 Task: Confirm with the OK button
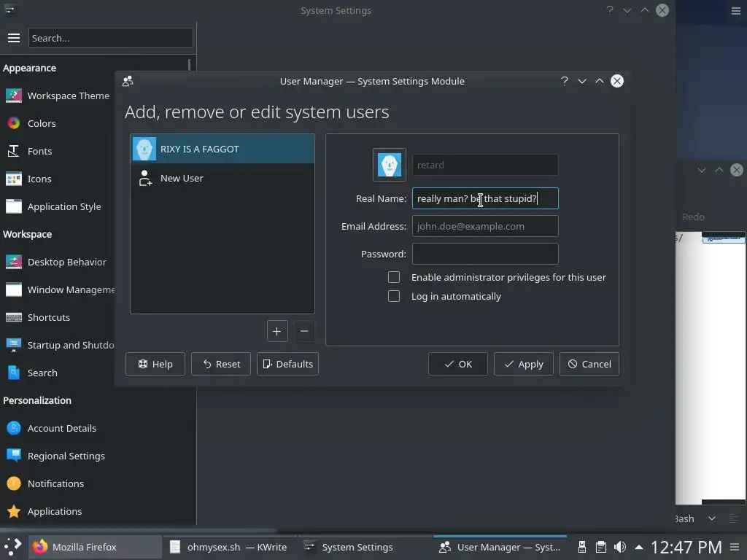coord(458,364)
